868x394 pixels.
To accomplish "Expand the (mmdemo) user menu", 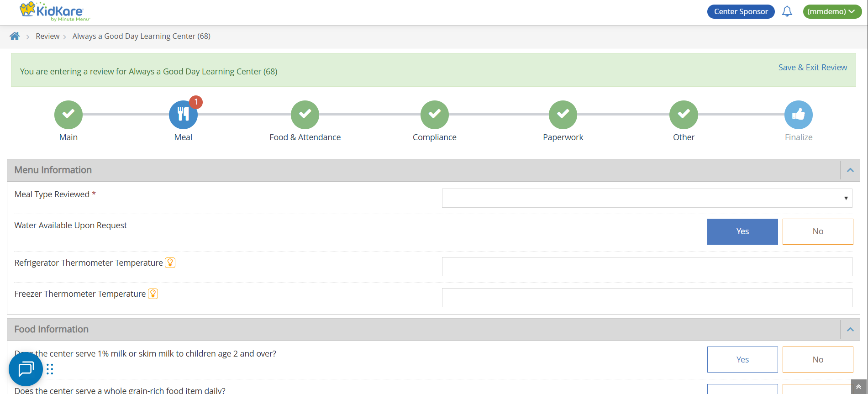I will click(x=832, y=11).
